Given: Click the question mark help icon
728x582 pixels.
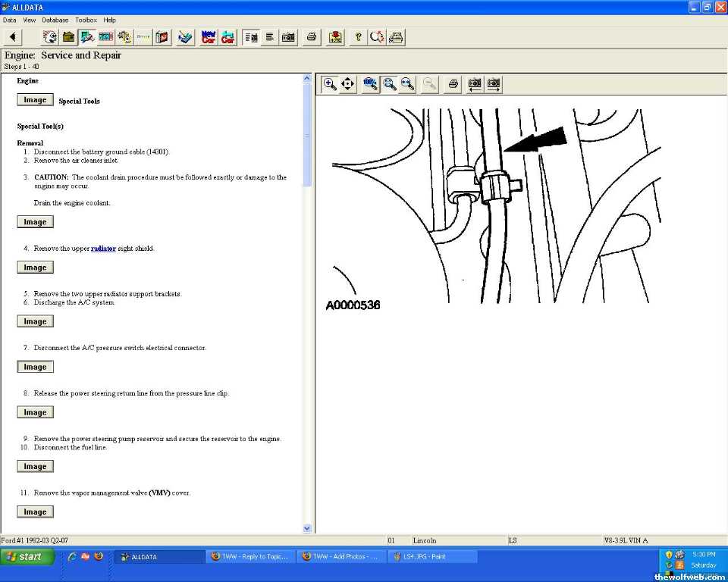Looking at the screenshot, I should coord(358,36).
